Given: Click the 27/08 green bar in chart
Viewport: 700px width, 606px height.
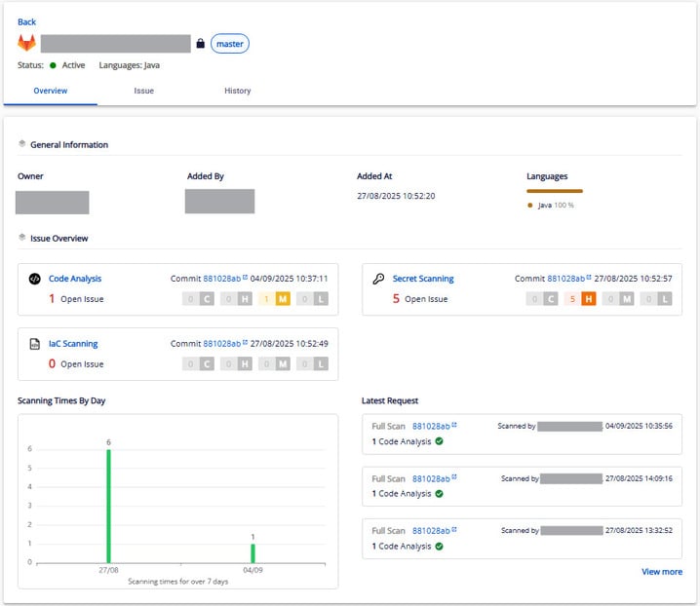Looking at the screenshot, I should click(x=108, y=505).
